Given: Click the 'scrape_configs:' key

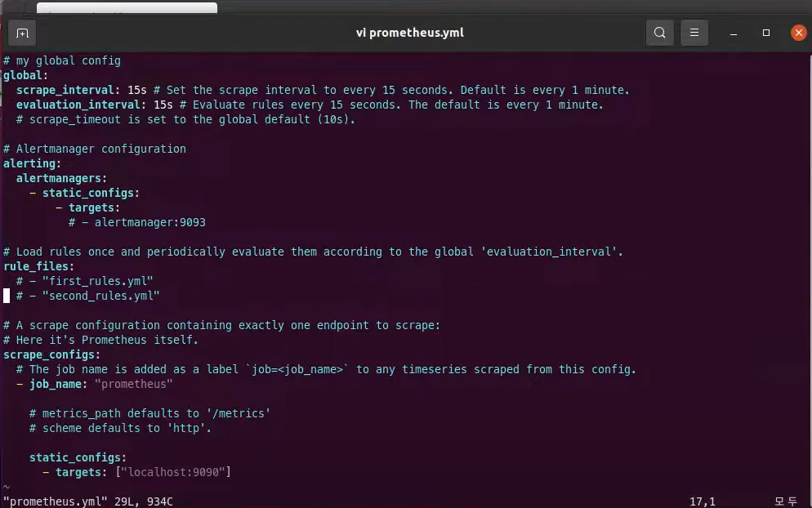Looking at the screenshot, I should click(51, 354).
